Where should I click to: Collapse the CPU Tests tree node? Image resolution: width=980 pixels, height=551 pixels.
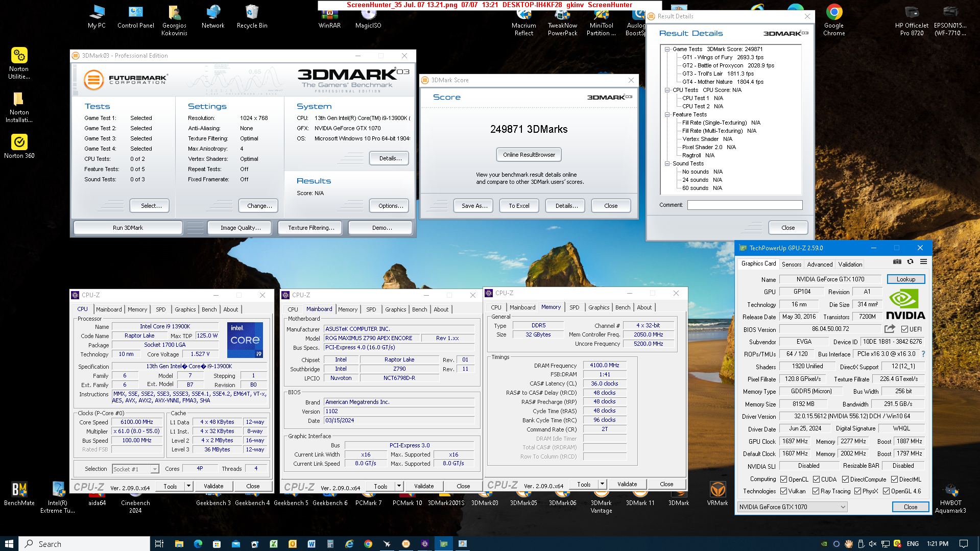667,90
